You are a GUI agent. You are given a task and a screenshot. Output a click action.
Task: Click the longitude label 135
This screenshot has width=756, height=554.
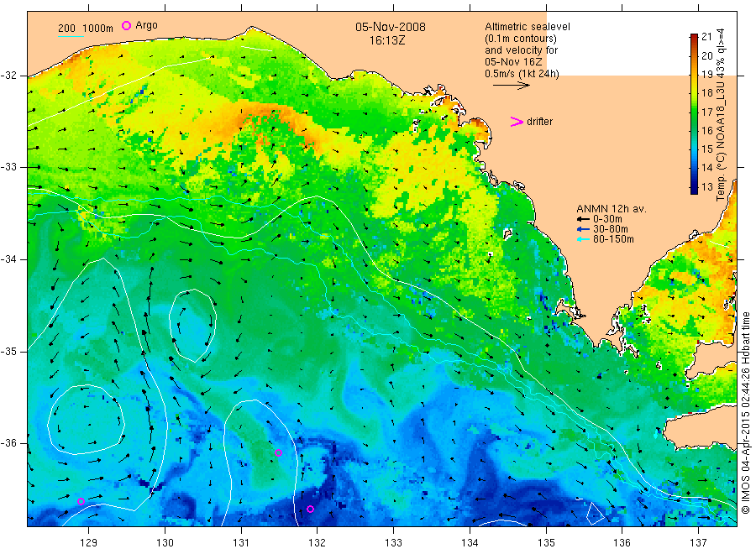pos(546,543)
